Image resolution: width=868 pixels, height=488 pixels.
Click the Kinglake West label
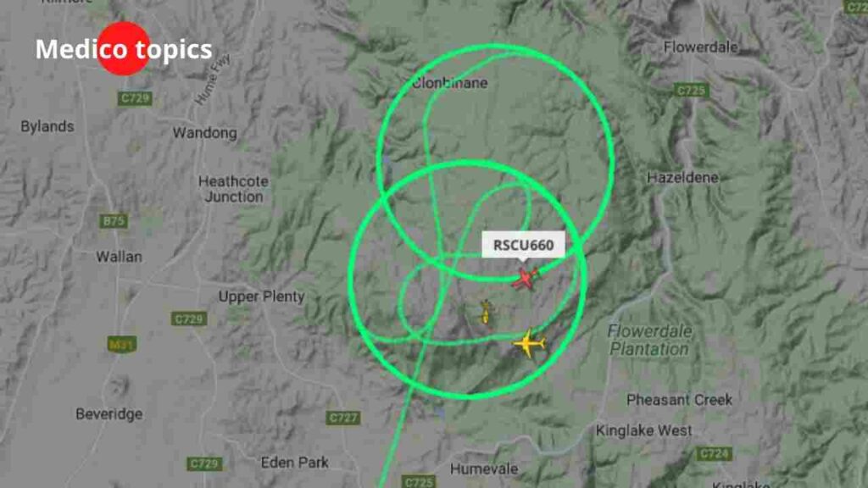coord(644,430)
